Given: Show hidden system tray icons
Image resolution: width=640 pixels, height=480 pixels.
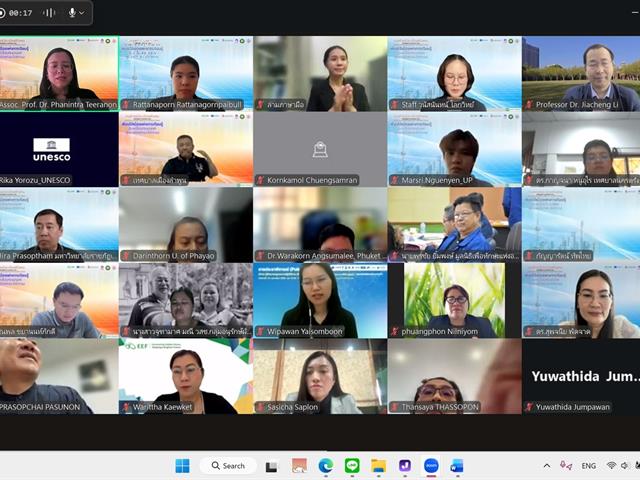Looking at the screenshot, I should click(x=546, y=466).
